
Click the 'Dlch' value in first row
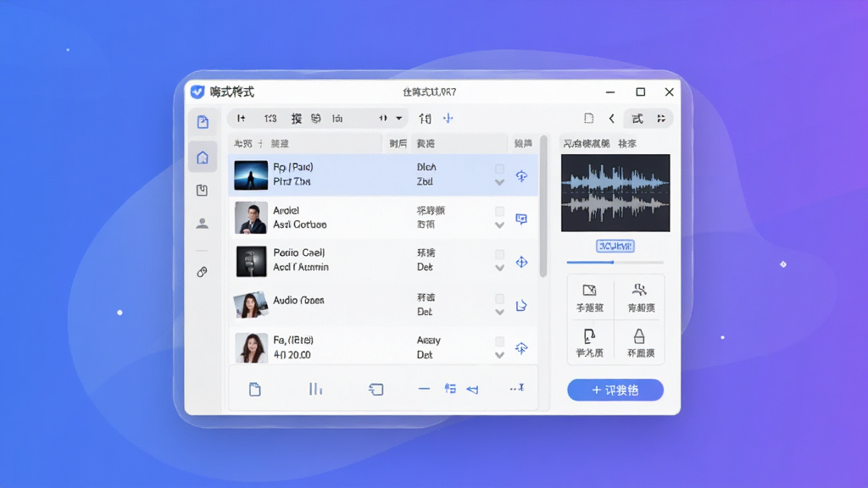coord(426,167)
